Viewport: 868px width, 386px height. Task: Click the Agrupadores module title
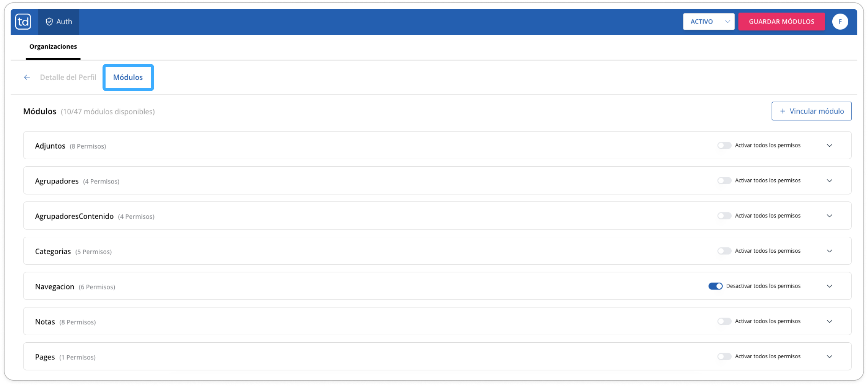pyautogui.click(x=57, y=181)
